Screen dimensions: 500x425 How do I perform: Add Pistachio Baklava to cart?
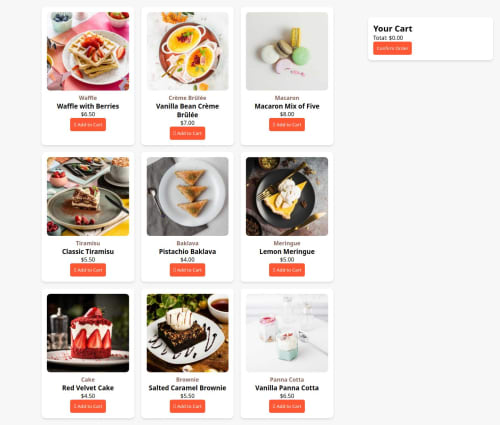(187, 270)
